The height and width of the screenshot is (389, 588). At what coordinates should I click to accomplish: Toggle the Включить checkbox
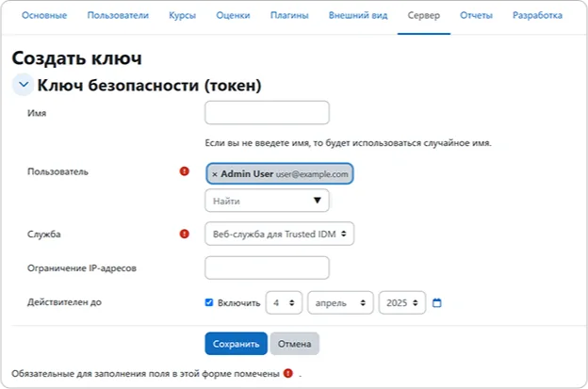[209, 303]
